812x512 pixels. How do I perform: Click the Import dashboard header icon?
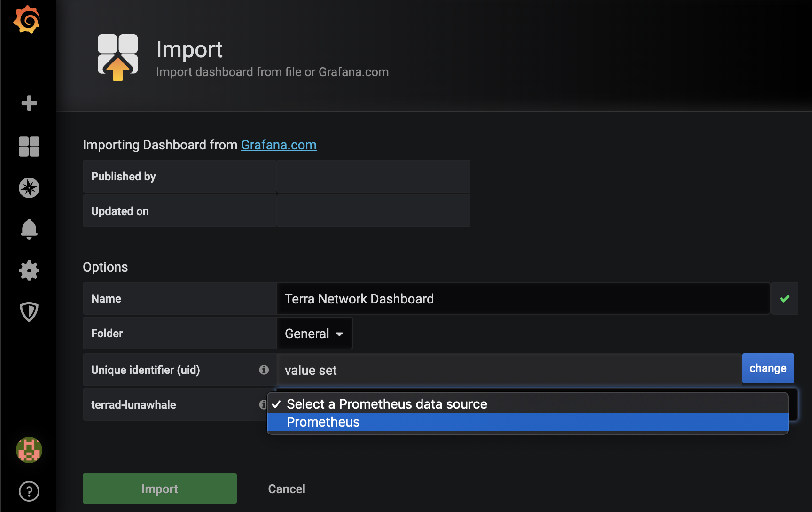[118, 57]
